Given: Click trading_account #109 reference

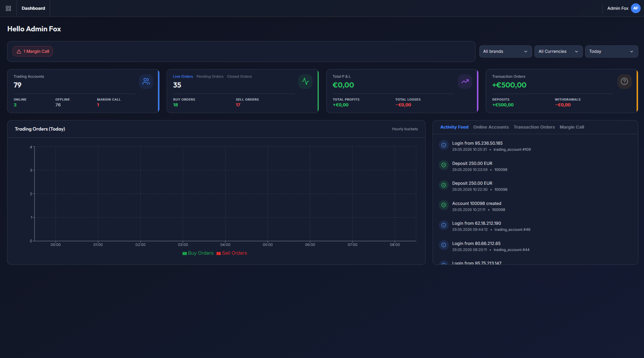Looking at the screenshot, I should click(512, 149).
